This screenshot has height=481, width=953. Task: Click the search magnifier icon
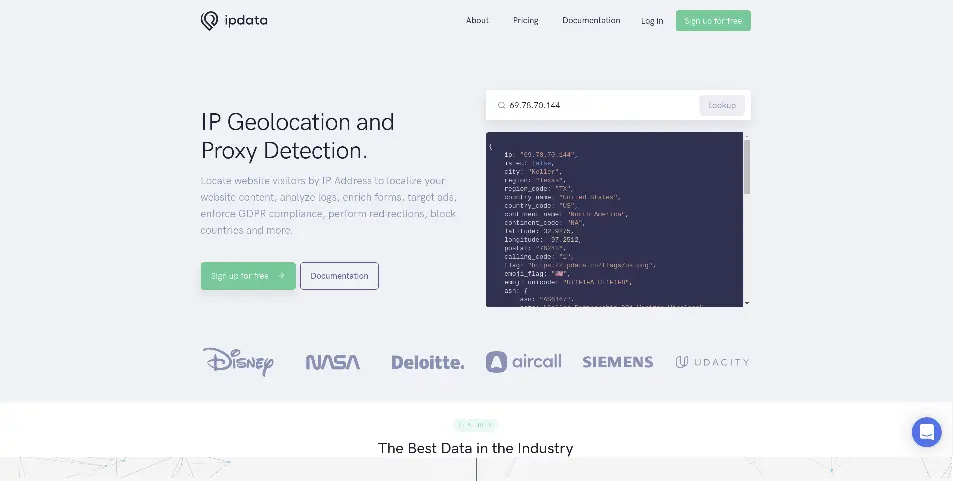(x=501, y=105)
